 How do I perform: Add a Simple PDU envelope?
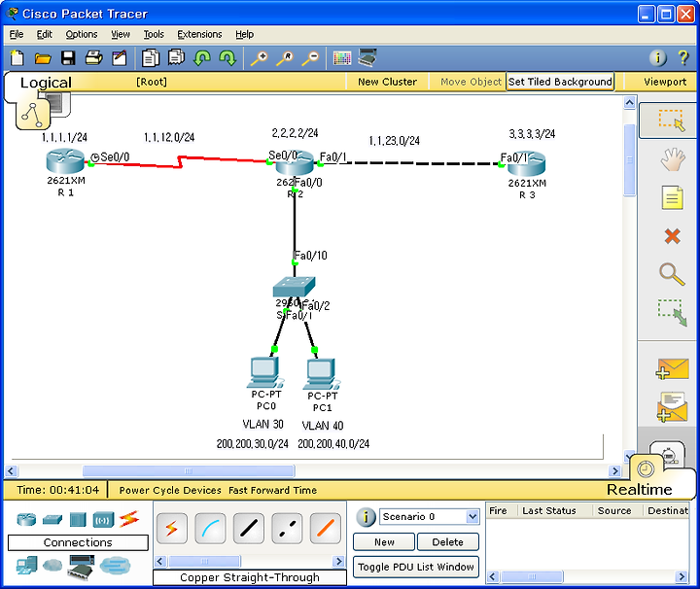tap(673, 369)
